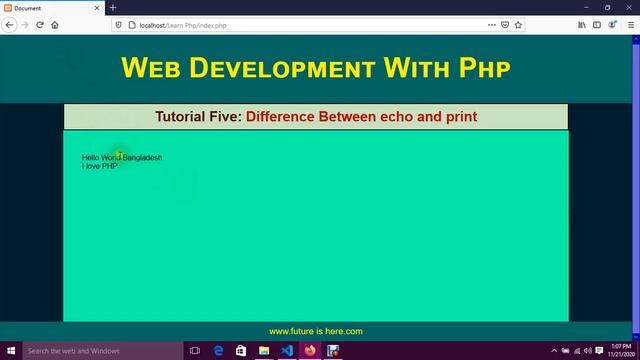Click the 'I love PHP' line
Viewport: 640px width, 360px height.
(x=99, y=166)
